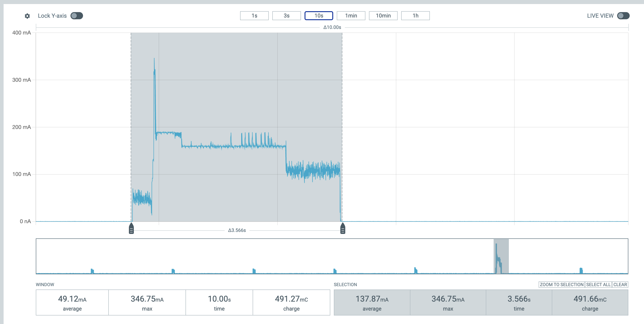Click the Δ3.566s selection duration label
The width and height of the screenshot is (644, 324).
coord(237,230)
